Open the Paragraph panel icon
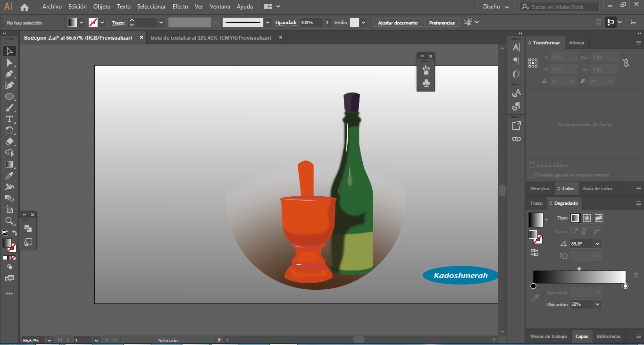Image resolution: width=644 pixels, height=345 pixels. pos(516,61)
